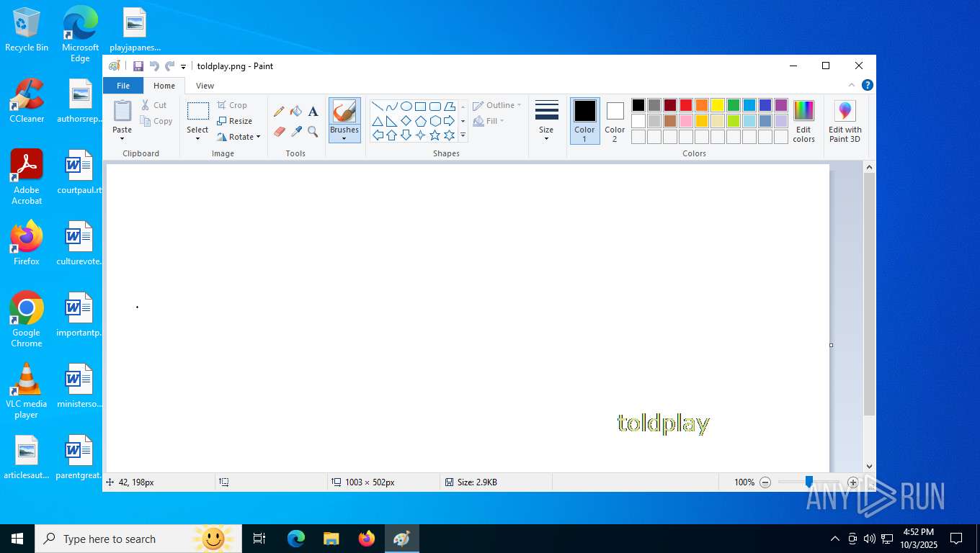Select the Right arrow shape

pyautogui.click(x=450, y=120)
